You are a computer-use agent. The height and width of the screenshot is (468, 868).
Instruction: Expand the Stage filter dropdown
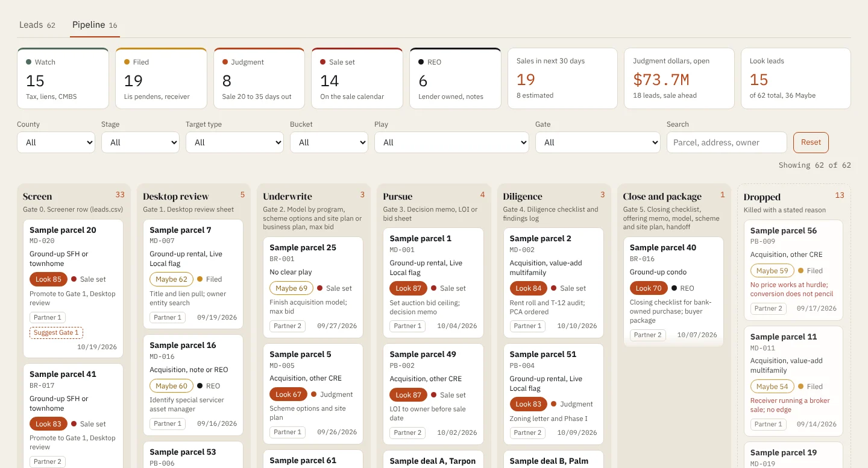click(x=140, y=142)
